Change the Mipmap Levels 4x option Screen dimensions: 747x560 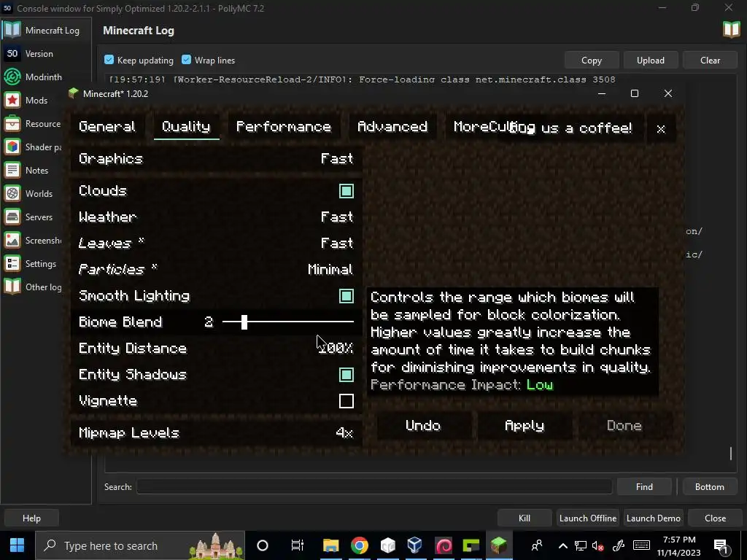pyautogui.click(x=217, y=433)
